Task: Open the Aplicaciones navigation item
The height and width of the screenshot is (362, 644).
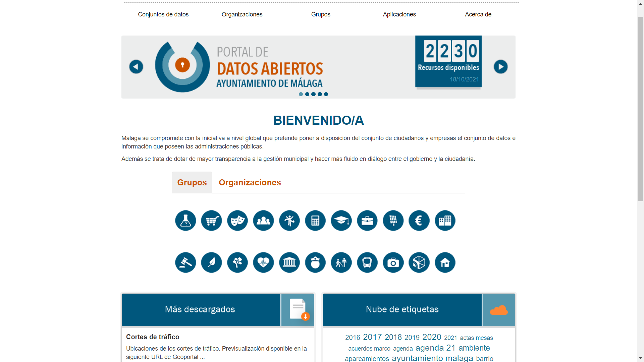Action: coord(399,14)
